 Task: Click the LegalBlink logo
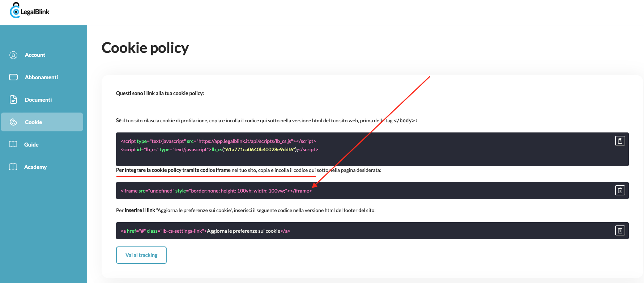[x=30, y=10]
